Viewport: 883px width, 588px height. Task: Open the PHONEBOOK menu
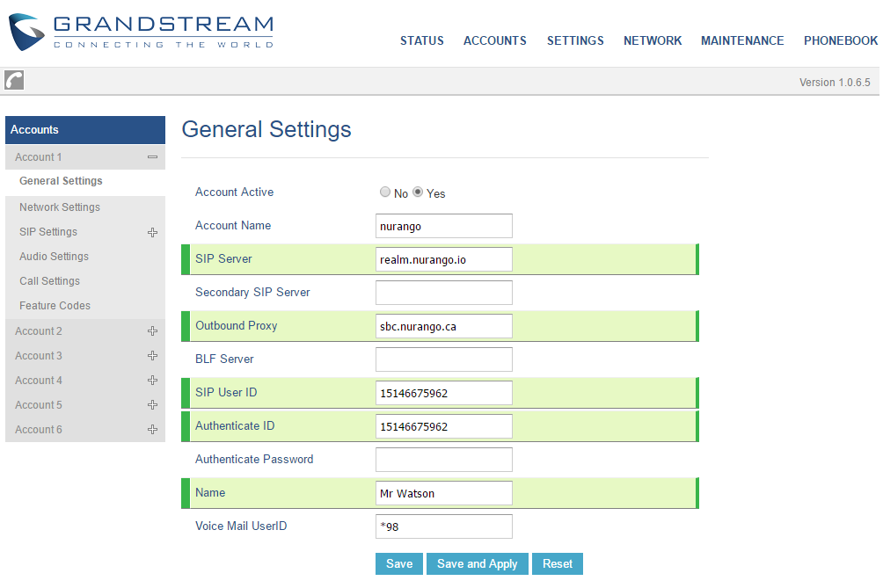point(840,40)
